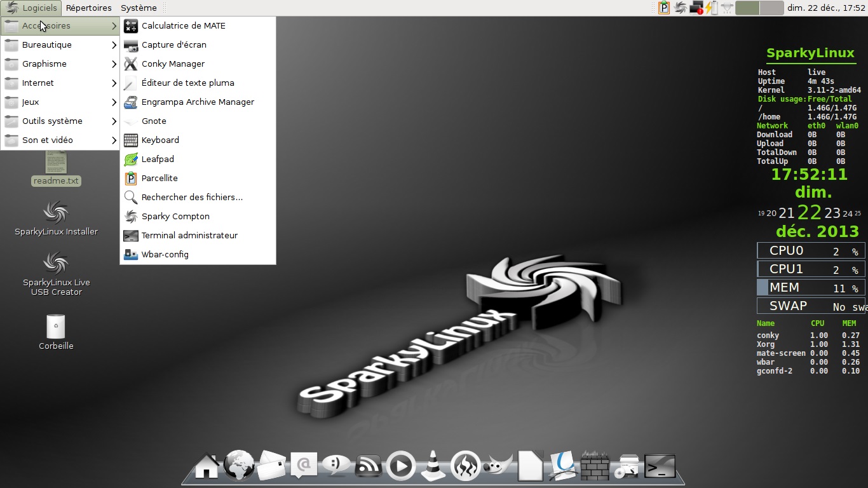
Task: Open the package installer disc dock icon
Action: (628, 466)
